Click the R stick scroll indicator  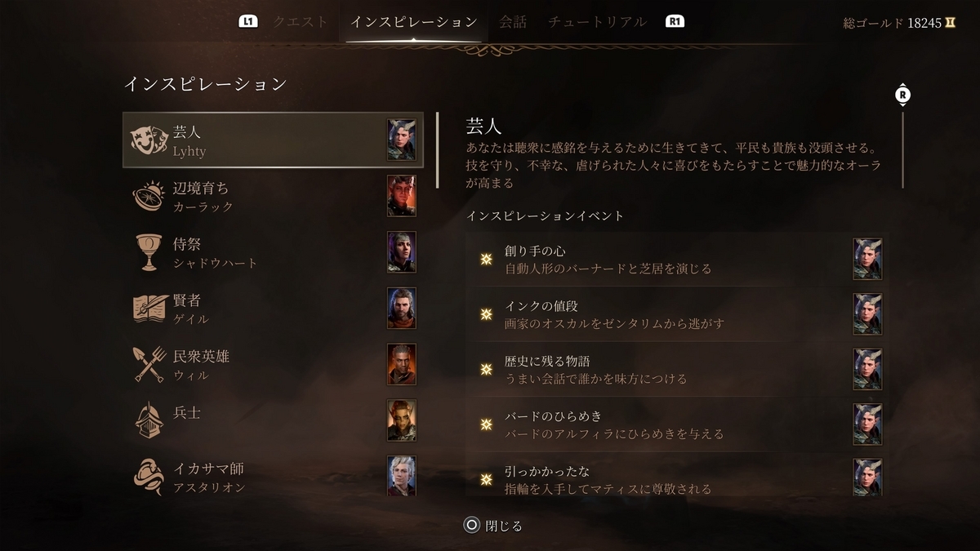click(x=902, y=95)
